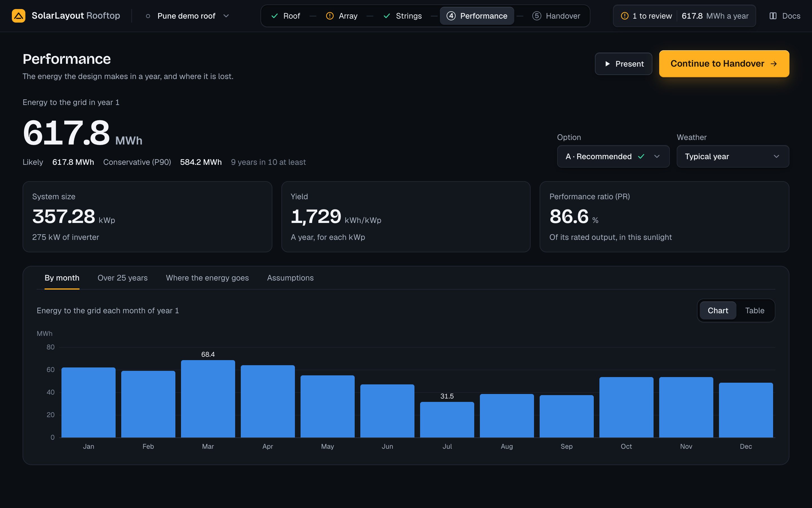Go to the Roof step
The image size is (812, 508).
[286, 16]
